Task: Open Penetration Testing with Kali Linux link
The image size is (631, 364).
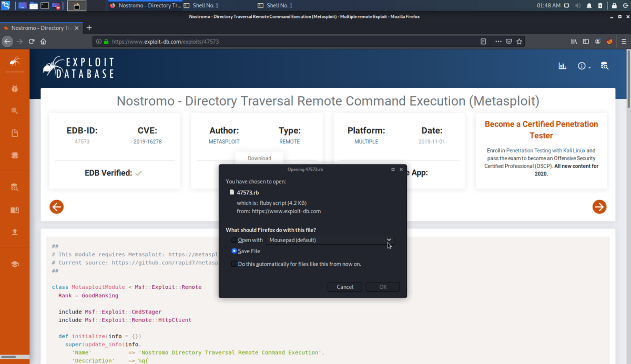Action: coord(545,151)
